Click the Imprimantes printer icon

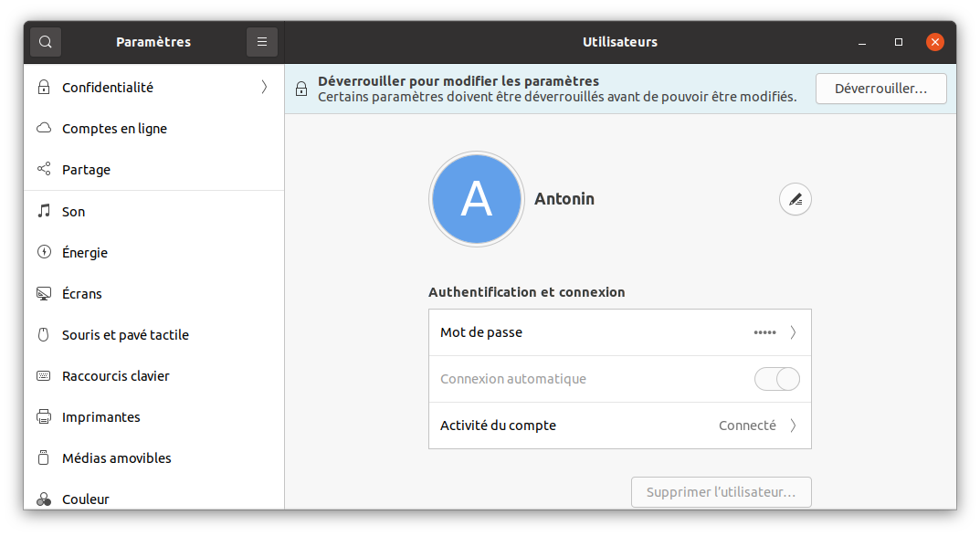click(44, 417)
